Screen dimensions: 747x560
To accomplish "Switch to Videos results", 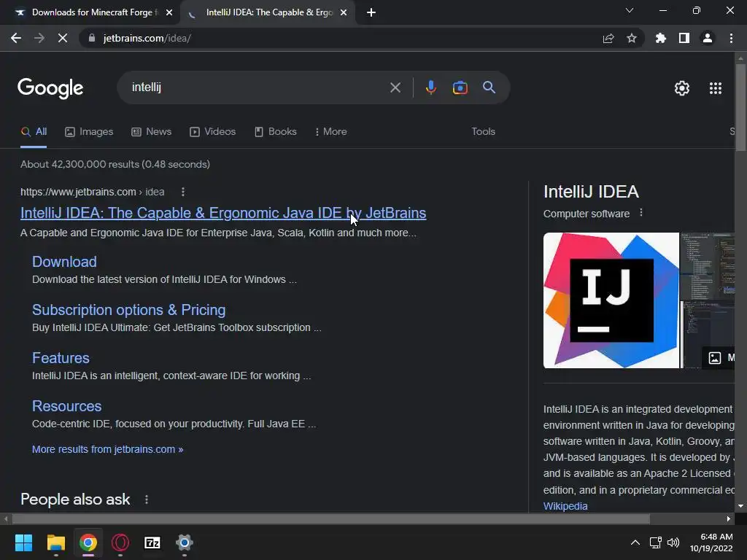I will coord(212,131).
